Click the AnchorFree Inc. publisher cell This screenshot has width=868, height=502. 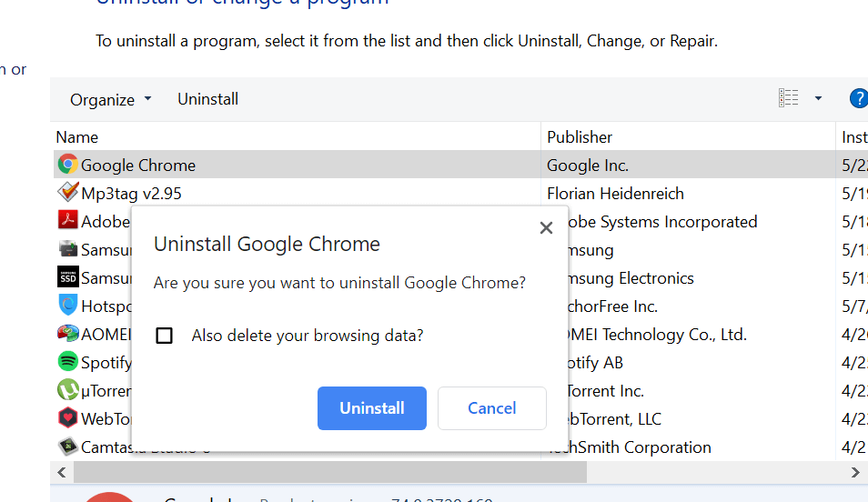point(613,306)
